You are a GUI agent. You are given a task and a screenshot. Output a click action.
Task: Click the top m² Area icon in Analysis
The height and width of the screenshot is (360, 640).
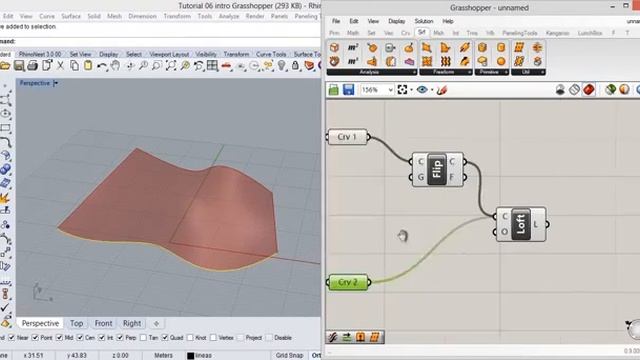pyautogui.click(x=353, y=48)
